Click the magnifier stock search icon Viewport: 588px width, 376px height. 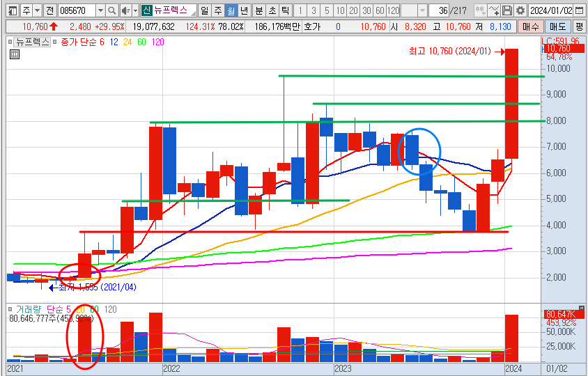point(111,10)
